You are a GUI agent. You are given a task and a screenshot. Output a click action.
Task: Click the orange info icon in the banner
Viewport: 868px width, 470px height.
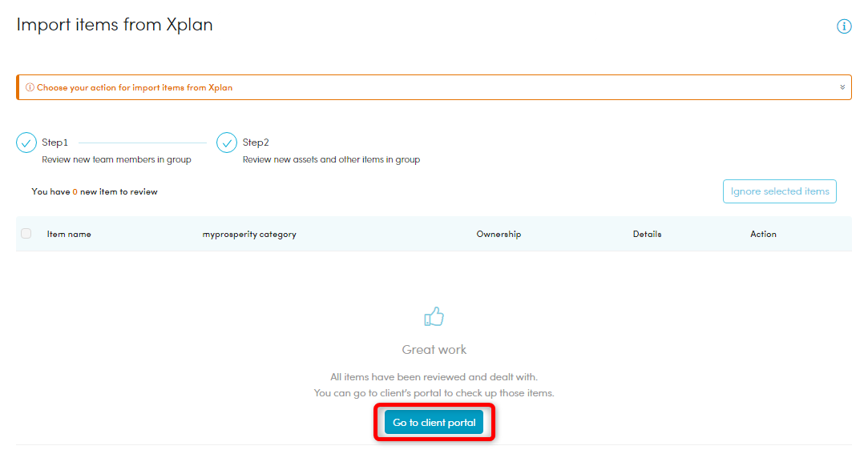pos(30,87)
